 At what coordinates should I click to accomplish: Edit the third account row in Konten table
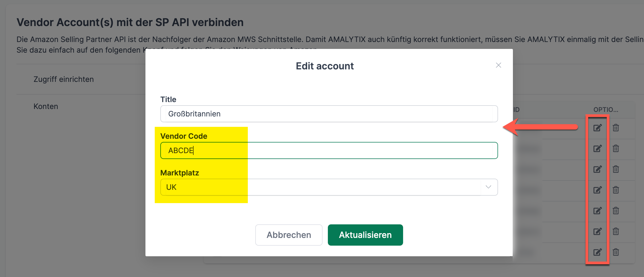coord(597,169)
